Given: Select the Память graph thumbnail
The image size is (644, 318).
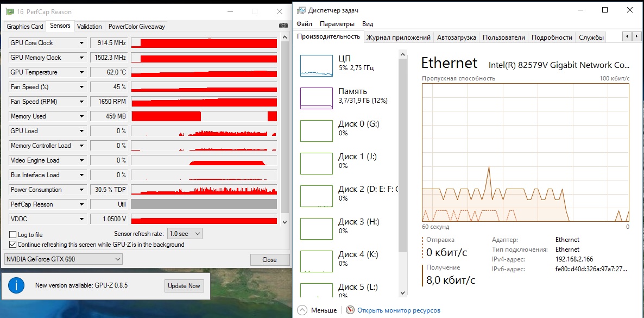Looking at the screenshot, I should coord(316,98).
